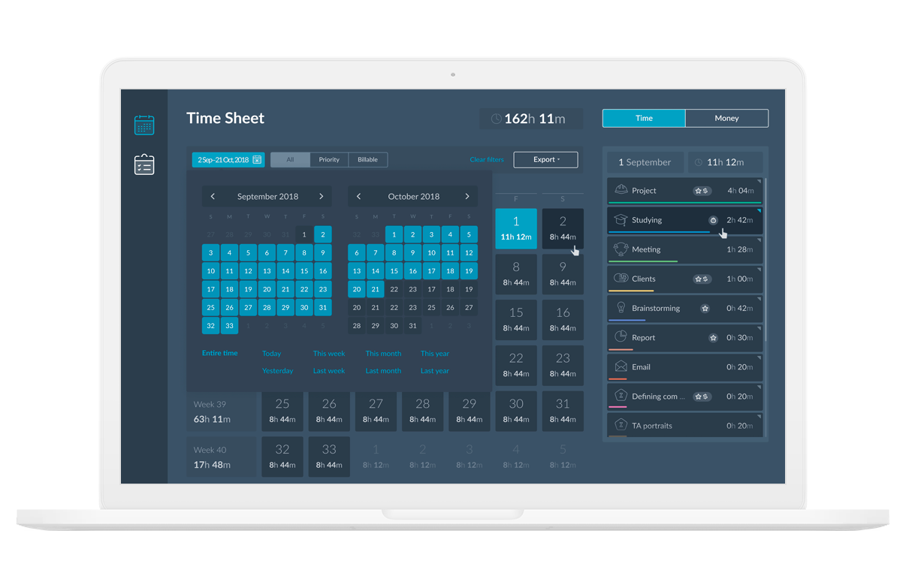The width and height of the screenshot is (906, 588).
Task: Open the calendar view from the sidebar
Action: pos(144,125)
